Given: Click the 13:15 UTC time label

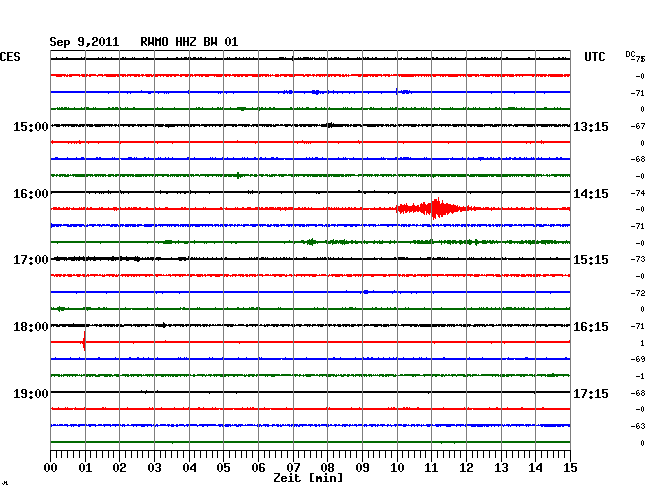Looking at the screenshot, I should [591, 126].
